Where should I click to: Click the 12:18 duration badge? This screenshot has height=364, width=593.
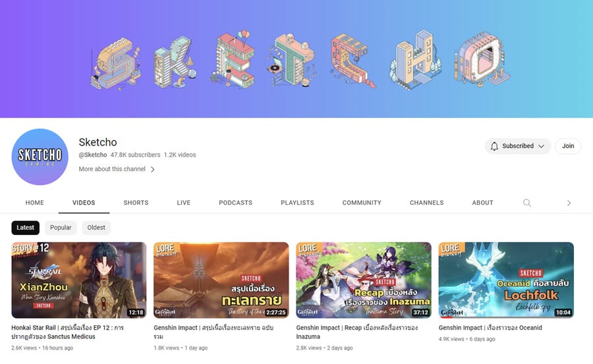coord(136,312)
